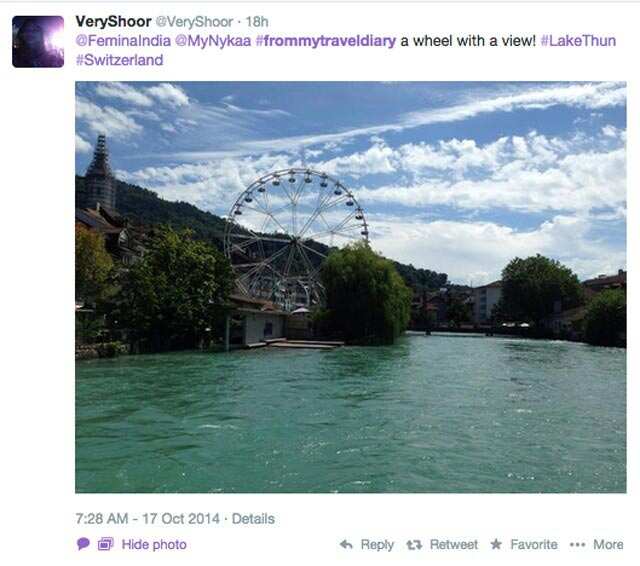Open the 18h timestamp permalink

pyautogui.click(x=257, y=22)
